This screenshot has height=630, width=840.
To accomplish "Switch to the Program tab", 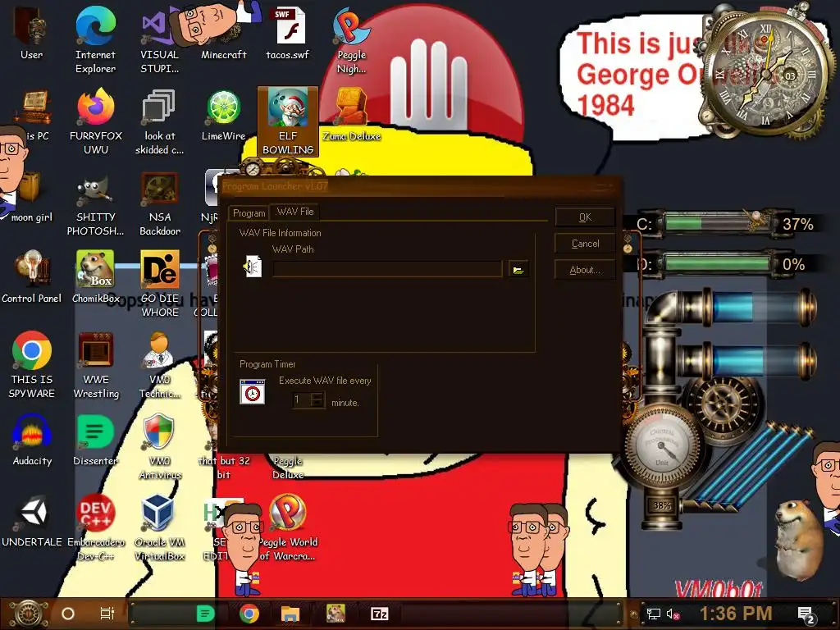I will (249, 212).
